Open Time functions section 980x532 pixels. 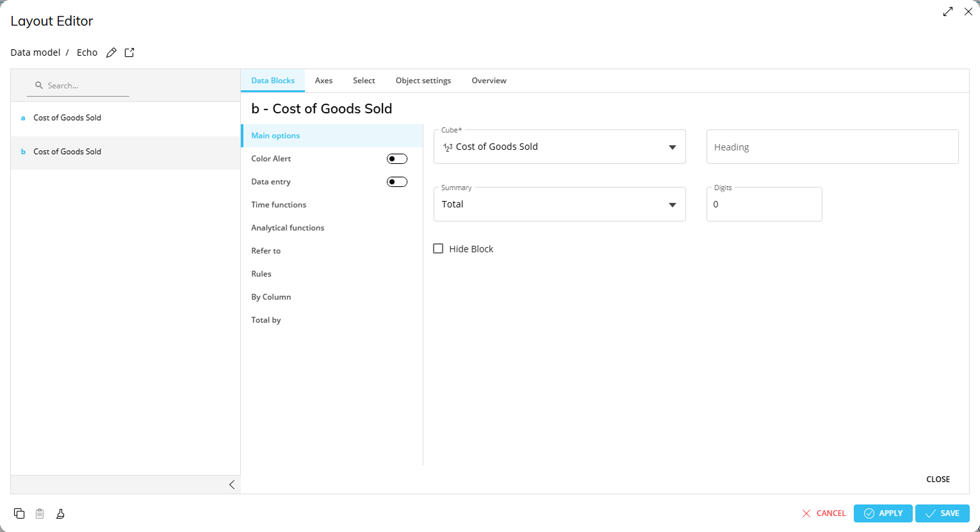point(332,205)
